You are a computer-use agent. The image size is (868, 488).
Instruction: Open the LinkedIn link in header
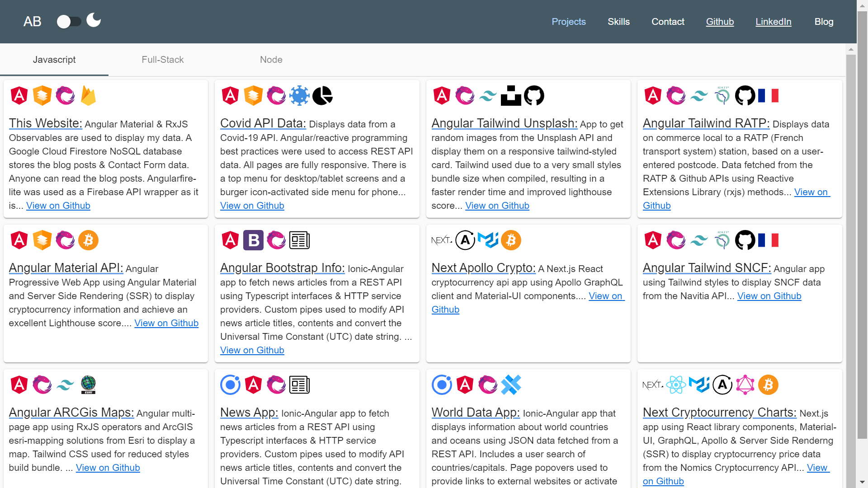tap(773, 22)
